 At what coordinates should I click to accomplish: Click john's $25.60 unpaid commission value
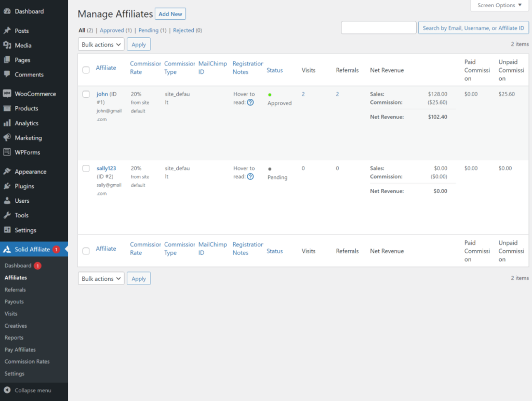coord(507,94)
